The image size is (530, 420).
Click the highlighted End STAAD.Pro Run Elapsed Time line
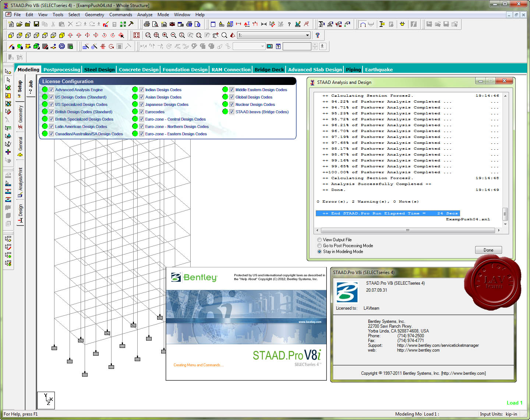pos(388,213)
